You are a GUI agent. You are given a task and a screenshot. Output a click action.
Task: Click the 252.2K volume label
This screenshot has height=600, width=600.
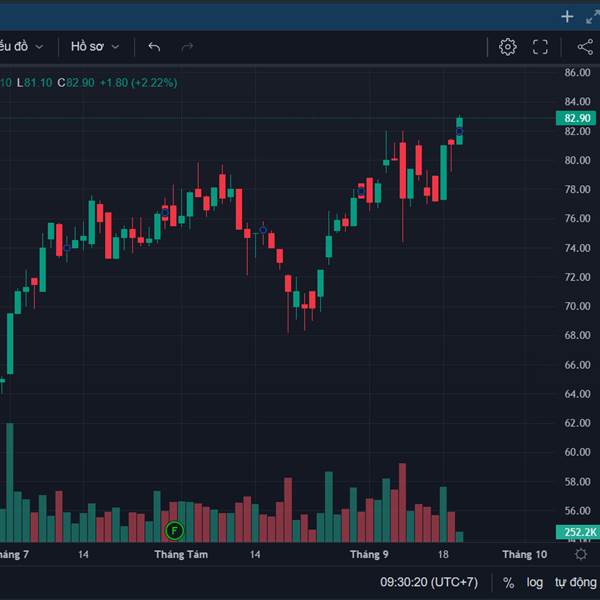tap(578, 532)
